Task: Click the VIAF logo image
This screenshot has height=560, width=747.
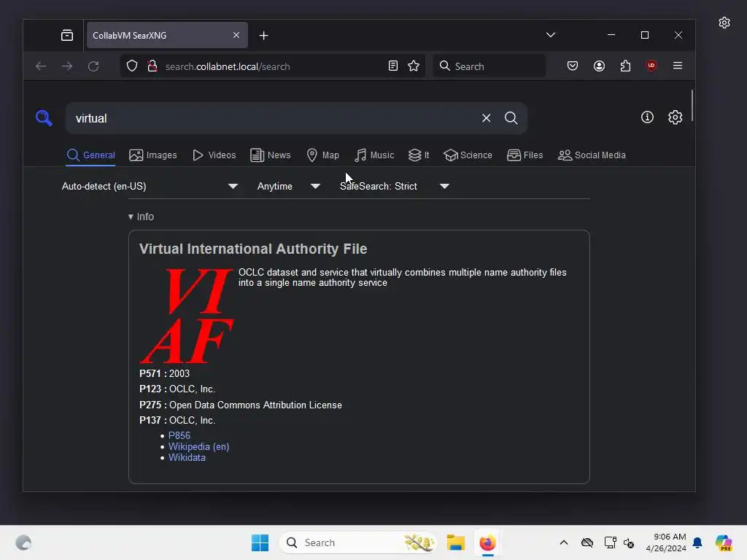Action: point(187,316)
